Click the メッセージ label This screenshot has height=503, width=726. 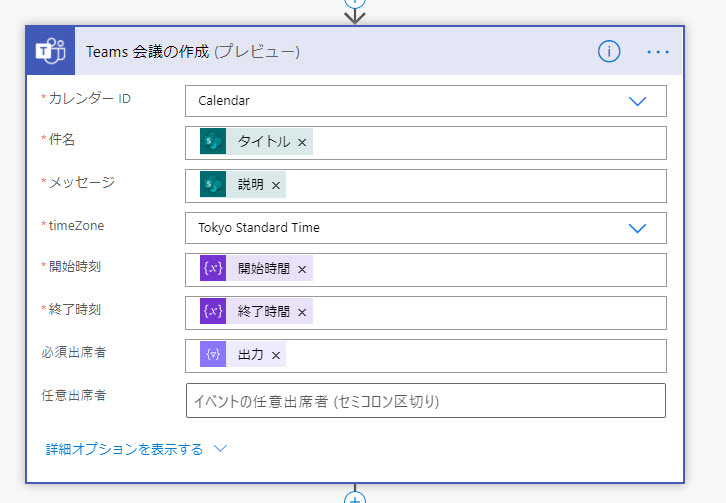pos(81,182)
